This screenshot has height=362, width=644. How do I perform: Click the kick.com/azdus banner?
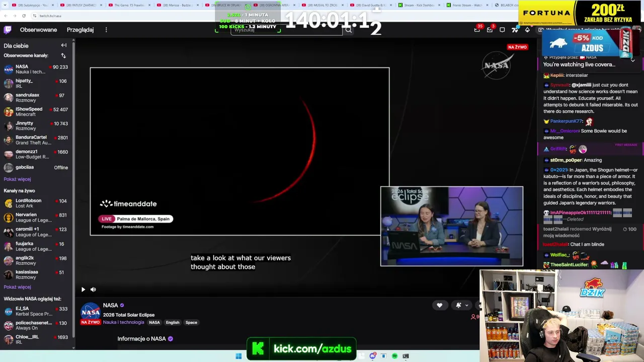click(x=302, y=348)
